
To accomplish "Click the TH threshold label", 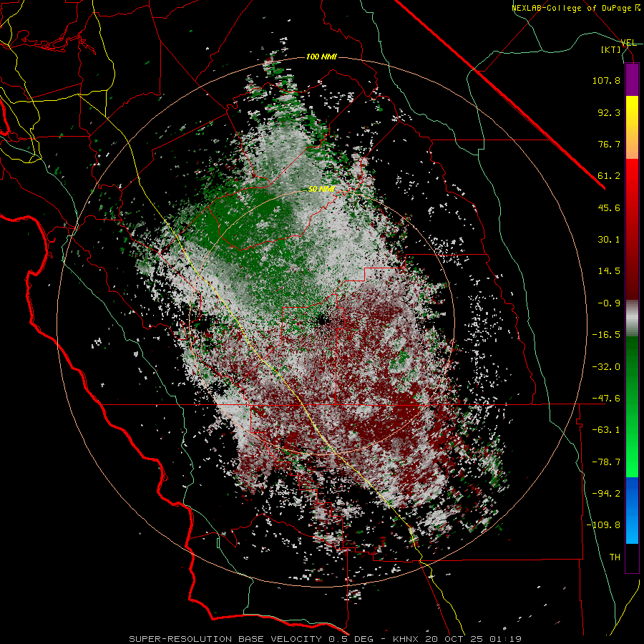I will 615,557.
